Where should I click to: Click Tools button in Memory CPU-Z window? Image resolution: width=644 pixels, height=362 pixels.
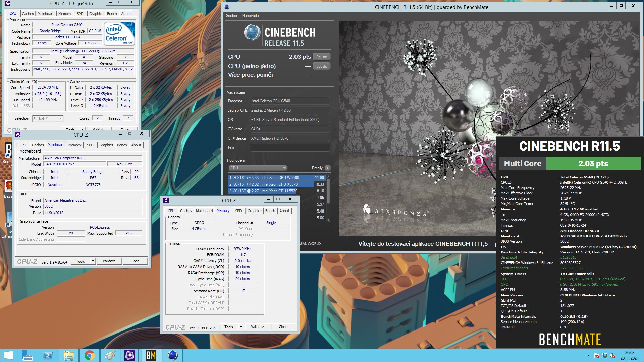[229, 327]
